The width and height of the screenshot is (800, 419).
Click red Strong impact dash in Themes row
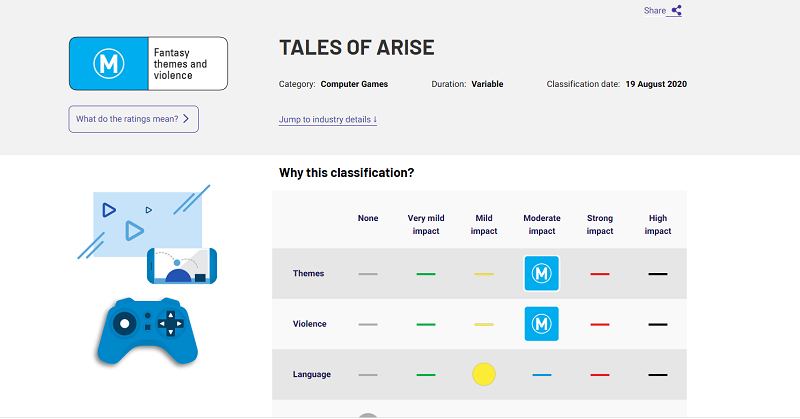[x=599, y=274]
